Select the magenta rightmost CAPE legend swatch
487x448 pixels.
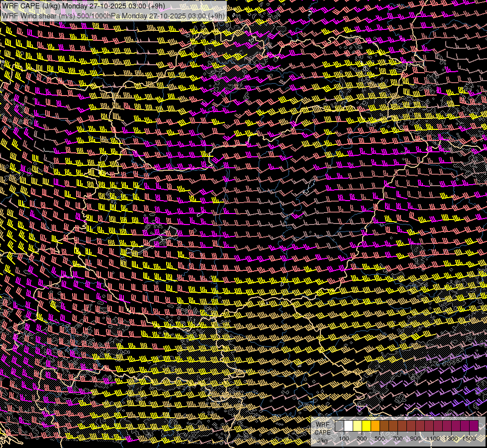click(474, 426)
